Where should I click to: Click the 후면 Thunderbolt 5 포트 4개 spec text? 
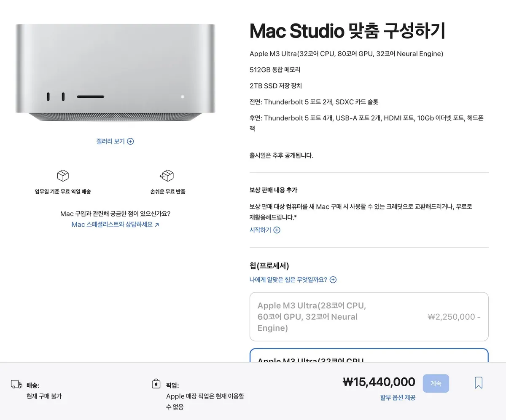(366, 123)
